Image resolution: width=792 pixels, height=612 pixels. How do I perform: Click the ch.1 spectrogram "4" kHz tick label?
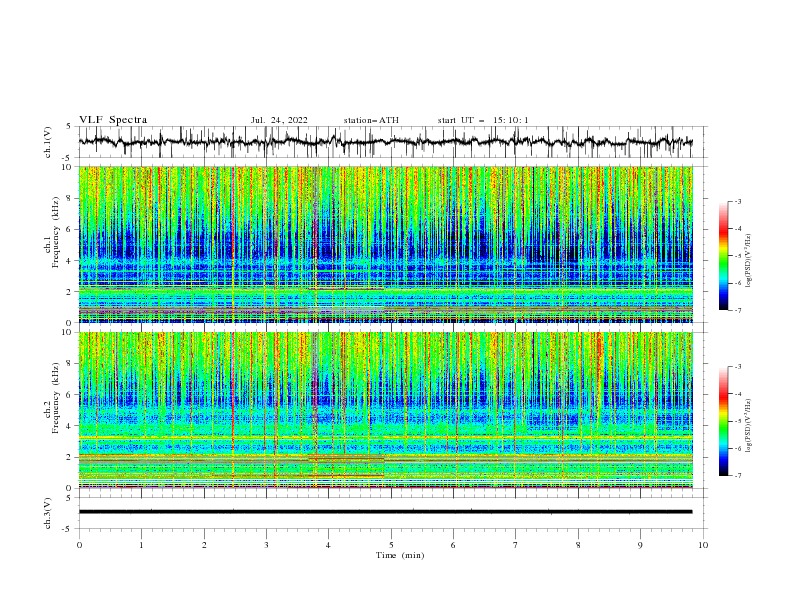tap(70, 261)
